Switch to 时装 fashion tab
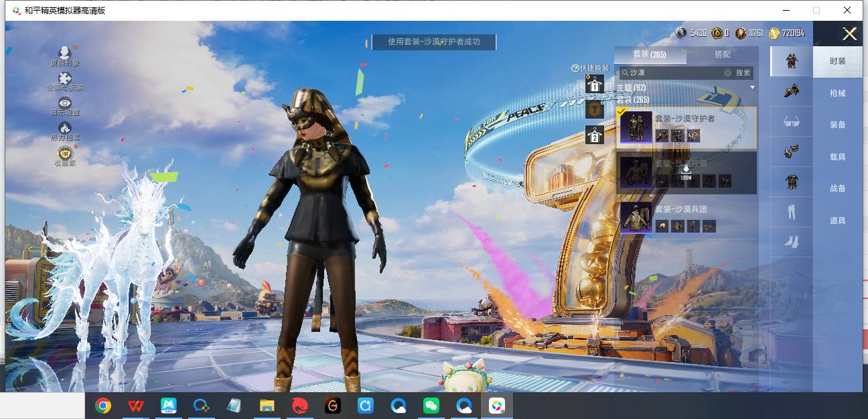 point(838,61)
